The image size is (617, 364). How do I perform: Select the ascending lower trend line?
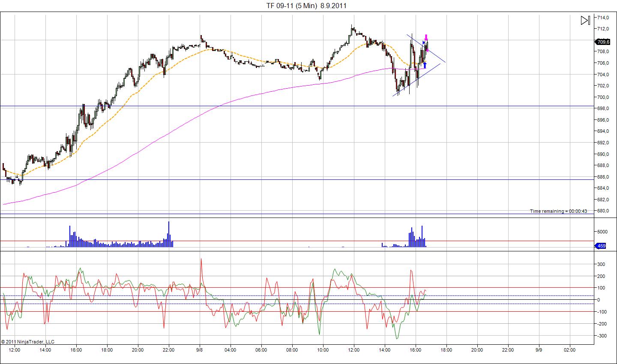tap(416, 80)
